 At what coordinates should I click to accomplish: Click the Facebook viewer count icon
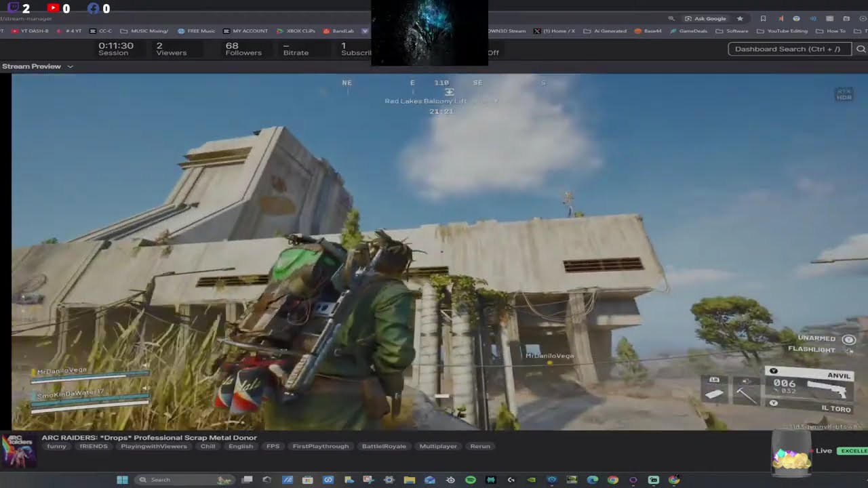pos(94,9)
